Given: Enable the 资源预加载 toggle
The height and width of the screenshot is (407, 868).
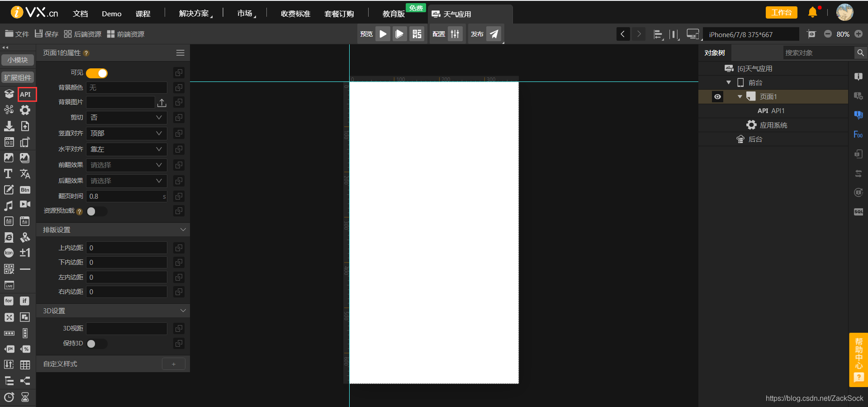Looking at the screenshot, I should click(97, 211).
